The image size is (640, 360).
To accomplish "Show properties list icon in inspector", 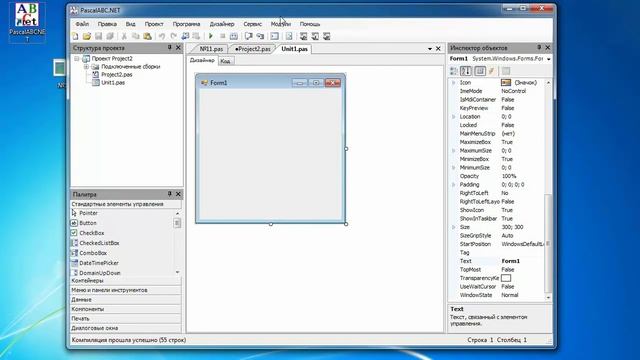I will tap(480, 71).
